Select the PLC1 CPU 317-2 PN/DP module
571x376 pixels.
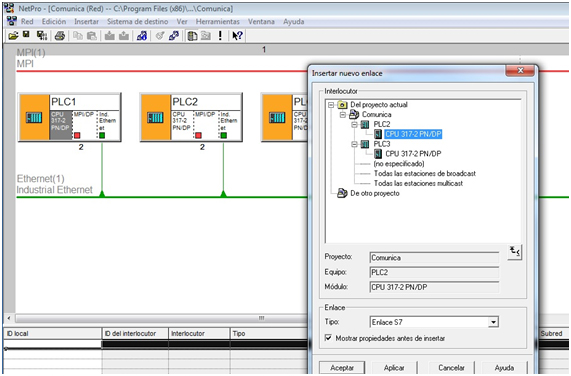coord(60,124)
